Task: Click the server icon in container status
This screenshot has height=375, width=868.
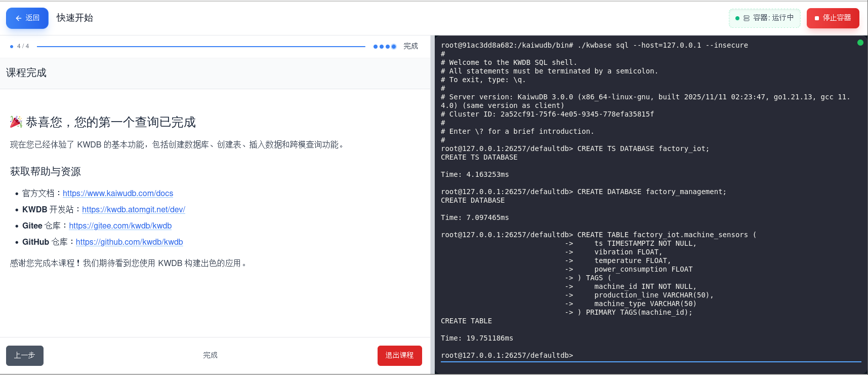Action: [746, 18]
